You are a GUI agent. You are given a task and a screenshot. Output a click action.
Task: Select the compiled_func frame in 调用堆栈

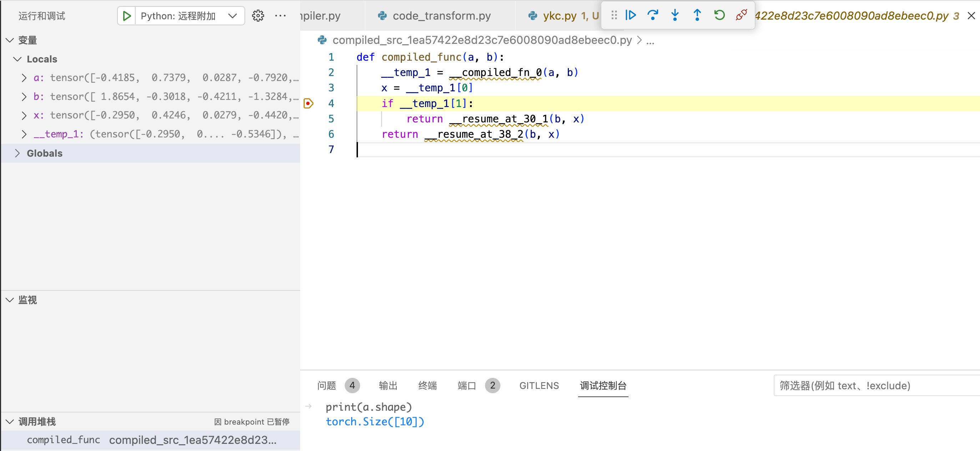click(63, 440)
